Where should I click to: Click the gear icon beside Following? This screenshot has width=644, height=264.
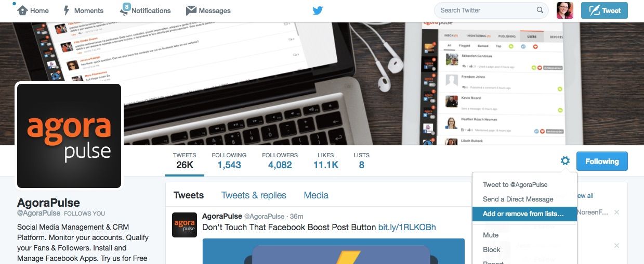(565, 161)
